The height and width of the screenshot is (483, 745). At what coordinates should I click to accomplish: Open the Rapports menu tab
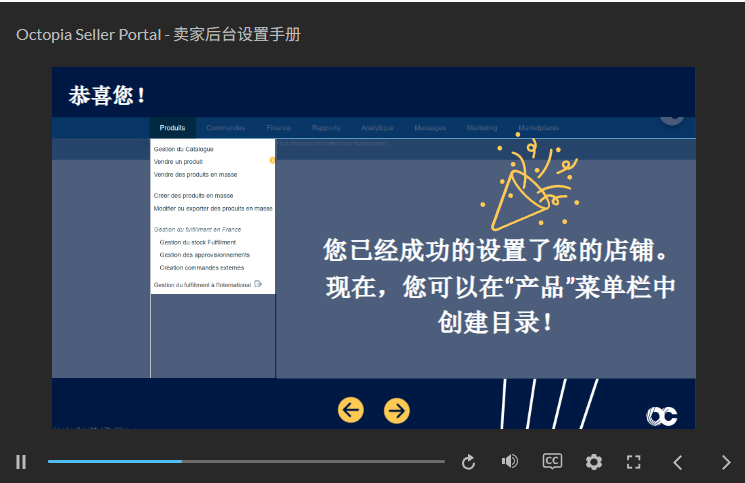(326, 128)
